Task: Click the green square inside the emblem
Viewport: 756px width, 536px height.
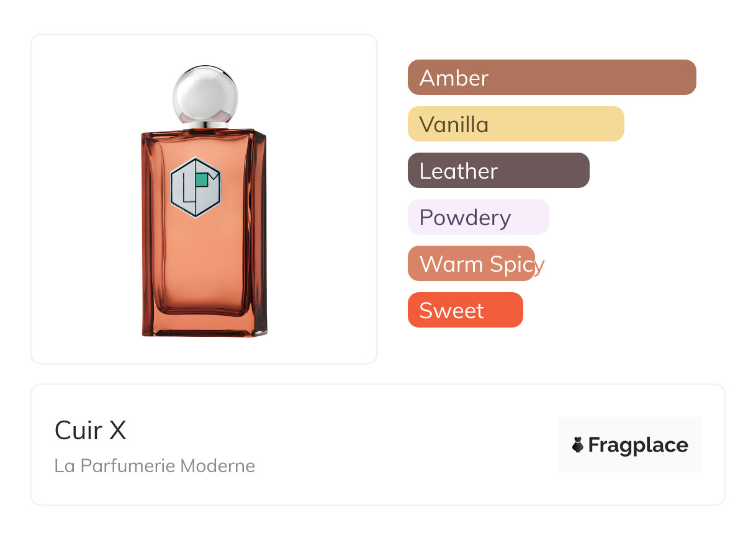Action: coord(201,179)
